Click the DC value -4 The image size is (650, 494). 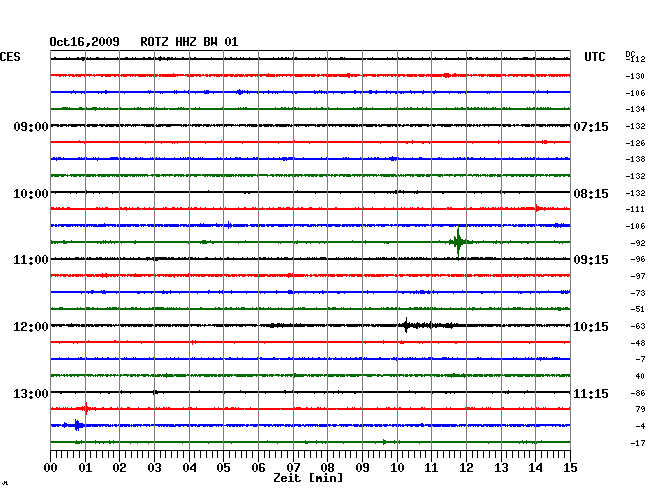640,426
